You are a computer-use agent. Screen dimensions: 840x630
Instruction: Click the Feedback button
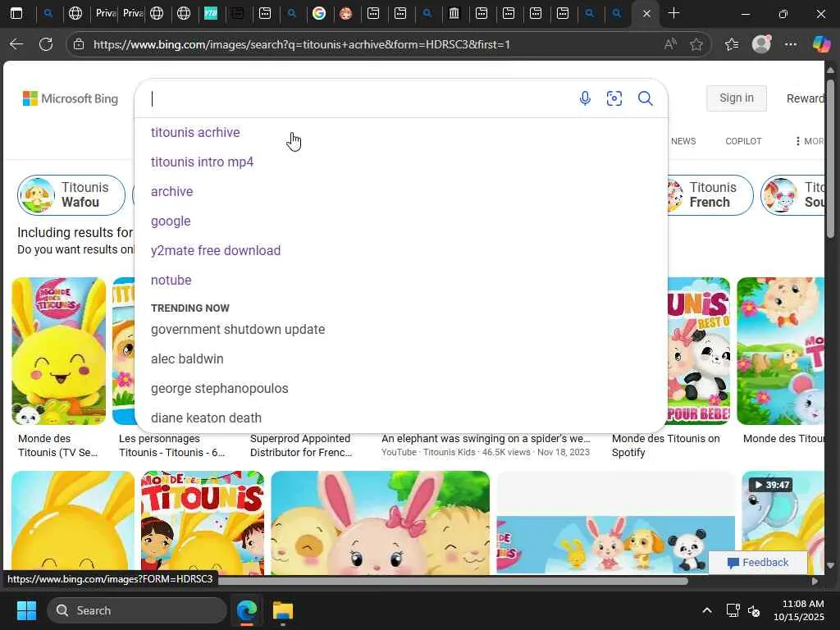757,562
